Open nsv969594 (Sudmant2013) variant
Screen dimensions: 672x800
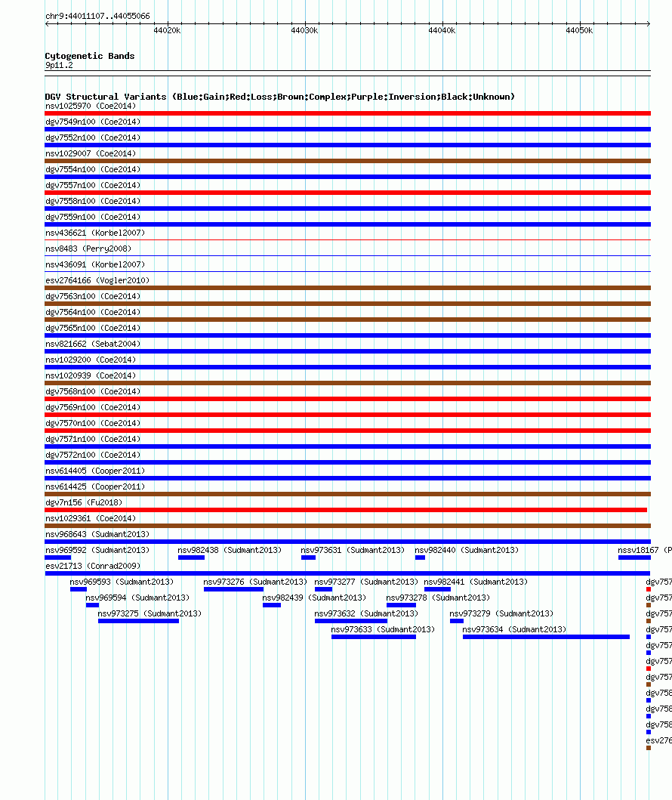point(137,598)
